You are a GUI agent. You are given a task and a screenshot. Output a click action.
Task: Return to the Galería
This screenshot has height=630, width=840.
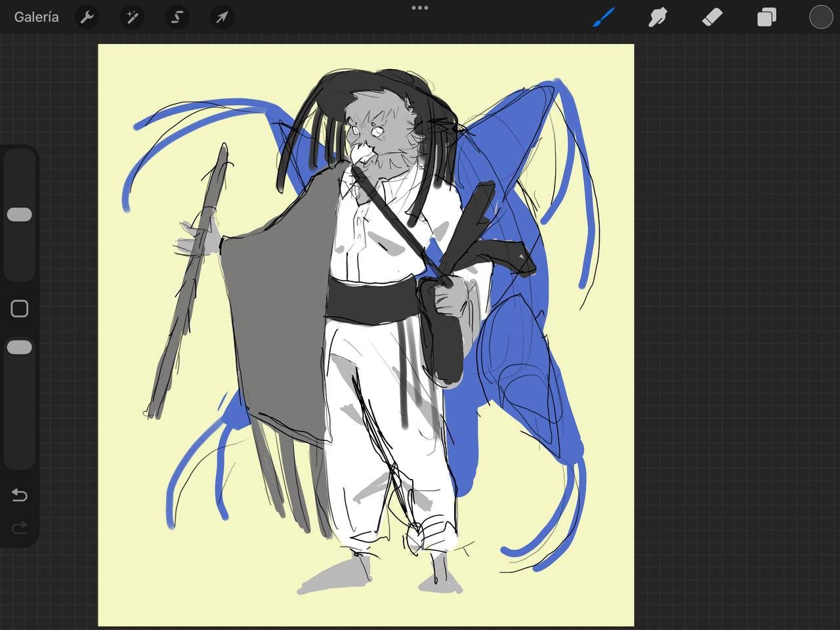click(x=37, y=17)
